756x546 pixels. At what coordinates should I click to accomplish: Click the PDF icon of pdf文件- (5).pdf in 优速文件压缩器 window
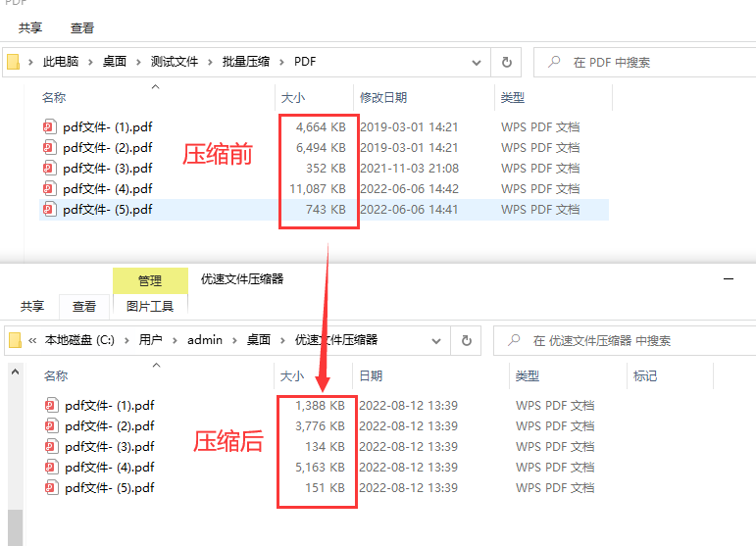51,488
